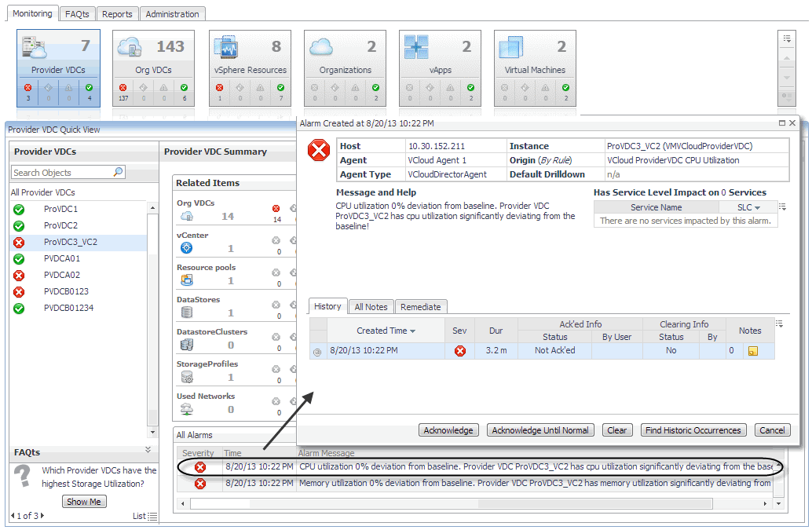This screenshot has height=530, width=812.
Task: Click the Search Objects field
Action: (x=68, y=173)
